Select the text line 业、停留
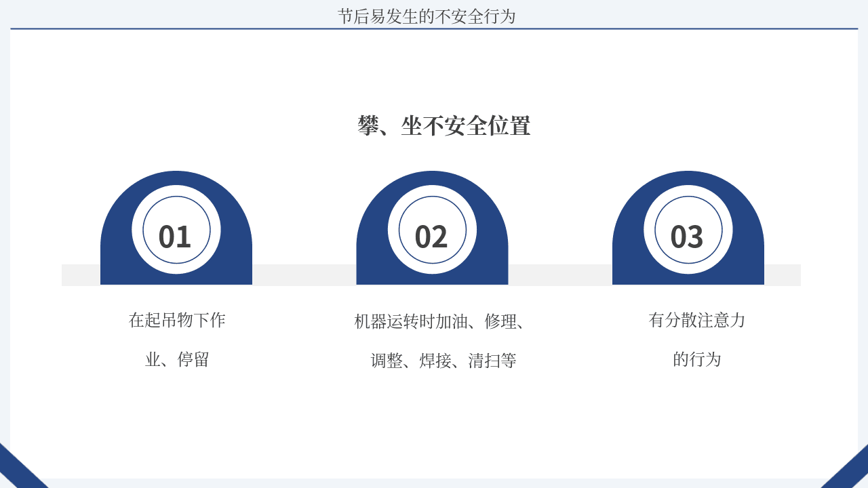The height and width of the screenshot is (488, 868). (177, 359)
